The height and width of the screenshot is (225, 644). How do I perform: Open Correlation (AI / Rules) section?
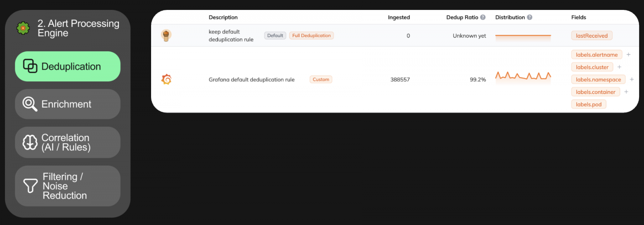(x=68, y=142)
